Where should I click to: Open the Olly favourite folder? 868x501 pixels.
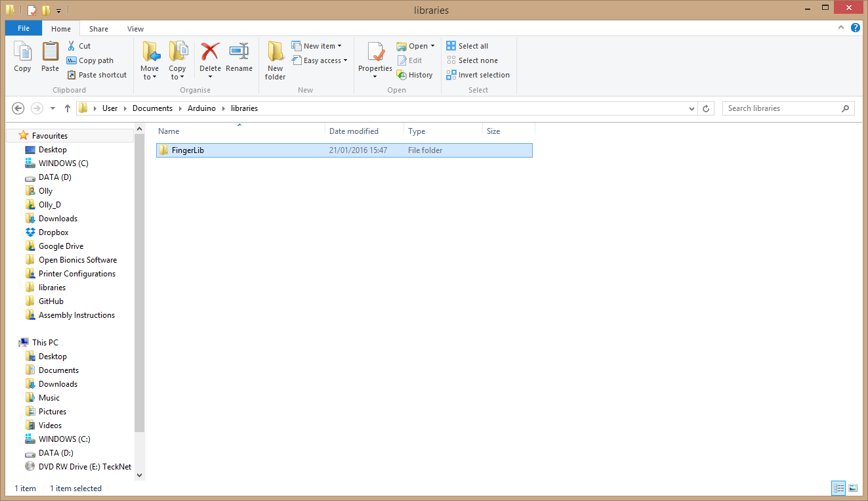pyautogui.click(x=45, y=191)
